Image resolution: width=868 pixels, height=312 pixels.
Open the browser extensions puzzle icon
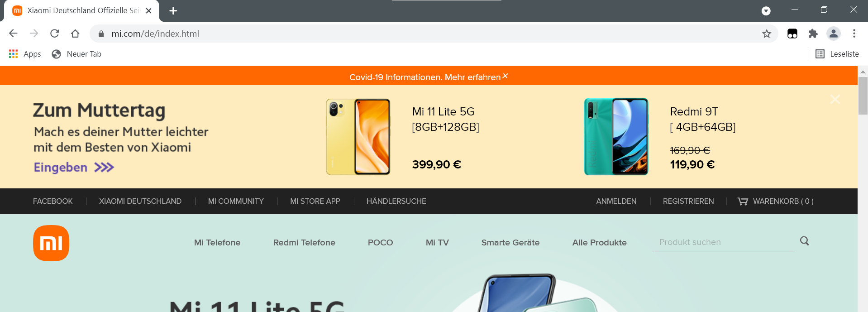pos(813,34)
